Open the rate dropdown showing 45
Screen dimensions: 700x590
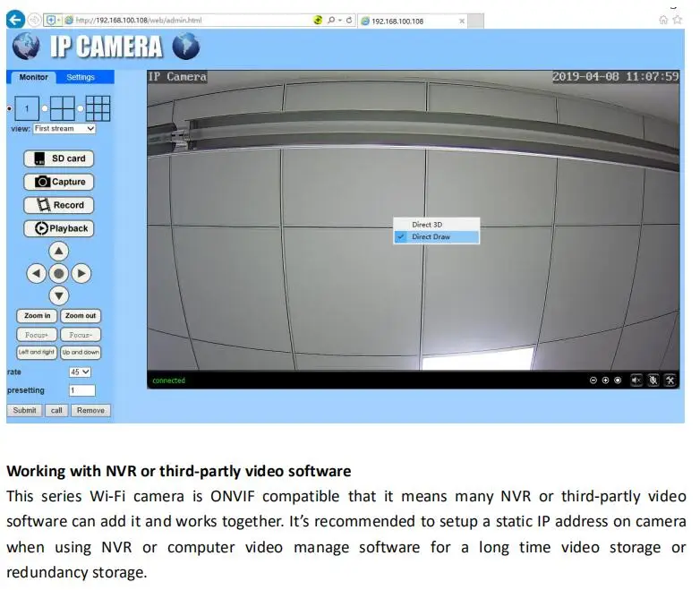pyautogui.click(x=80, y=372)
